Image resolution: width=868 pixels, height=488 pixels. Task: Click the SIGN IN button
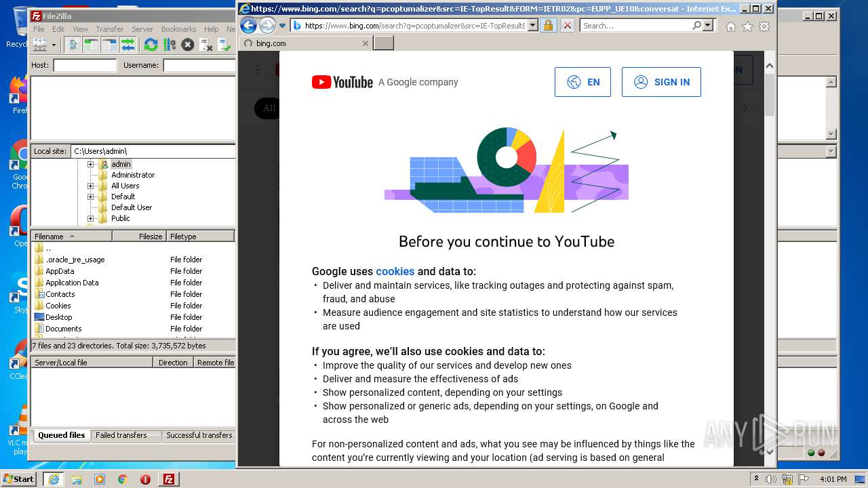[661, 82]
